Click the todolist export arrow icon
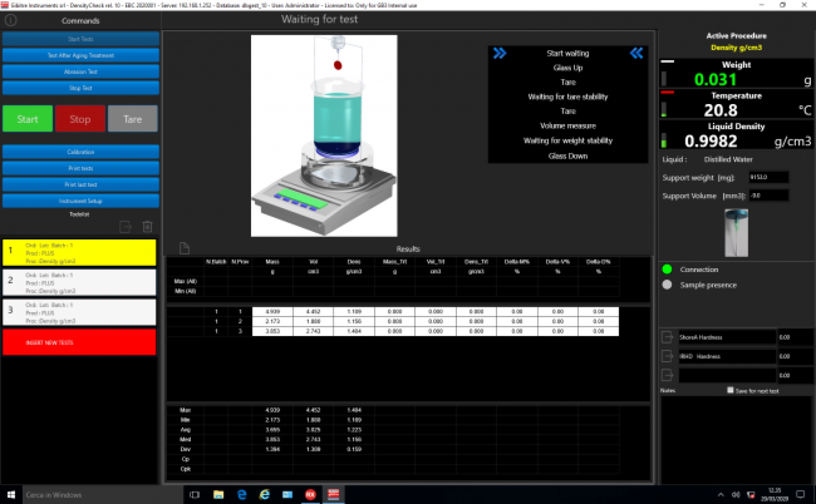816x504 pixels. tap(125, 227)
